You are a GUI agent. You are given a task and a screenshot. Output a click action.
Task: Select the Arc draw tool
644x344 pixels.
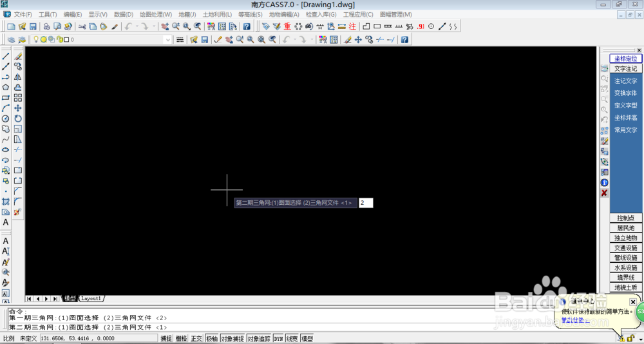coord(6,108)
